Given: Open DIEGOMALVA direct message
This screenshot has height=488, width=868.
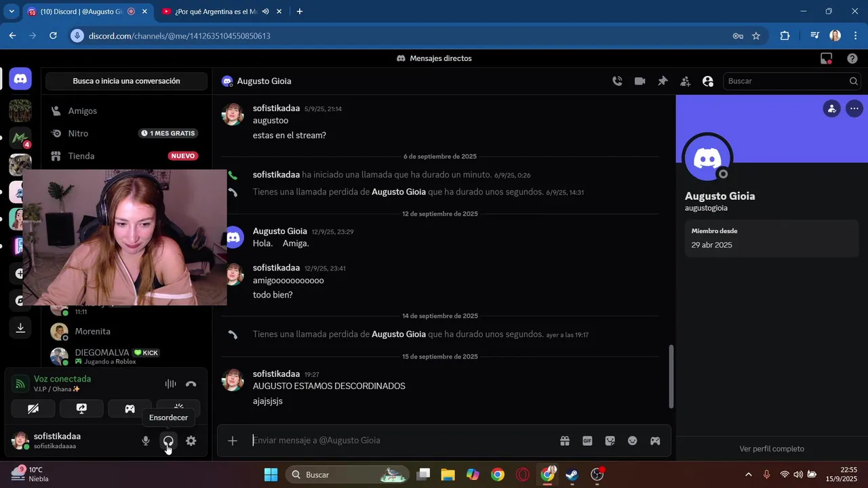Looking at the screenshot, I should 126,357.
